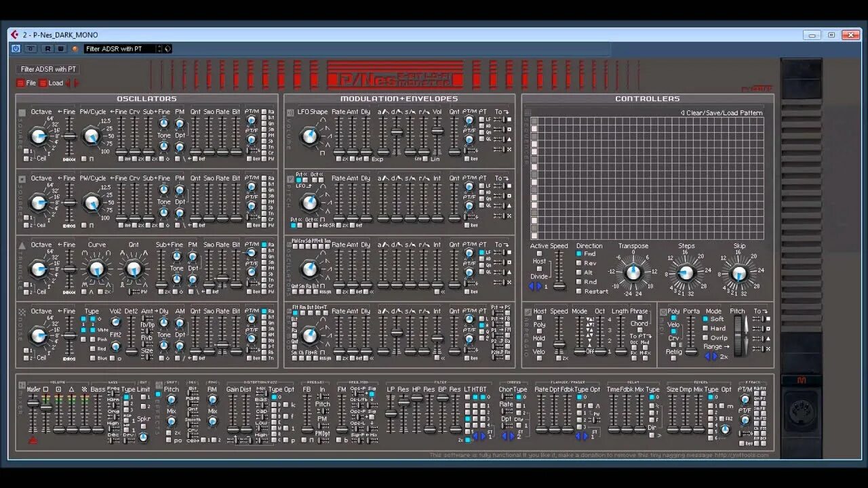Click the red M logo above MIDI port
The image size is (868, 488).
coord(801,380)
